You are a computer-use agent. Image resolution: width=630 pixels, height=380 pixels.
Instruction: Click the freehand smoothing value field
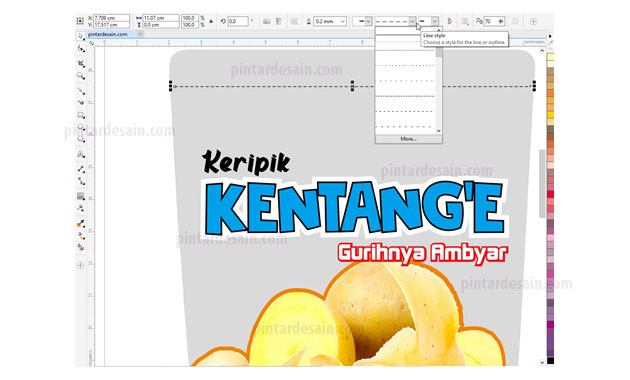pos(490,21)
